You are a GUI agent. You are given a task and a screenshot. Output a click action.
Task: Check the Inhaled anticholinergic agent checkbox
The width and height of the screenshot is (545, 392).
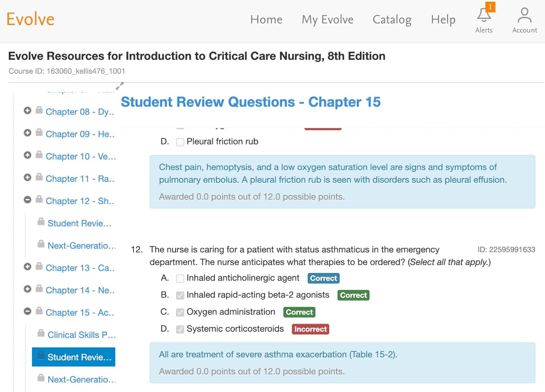click(180, 278)
